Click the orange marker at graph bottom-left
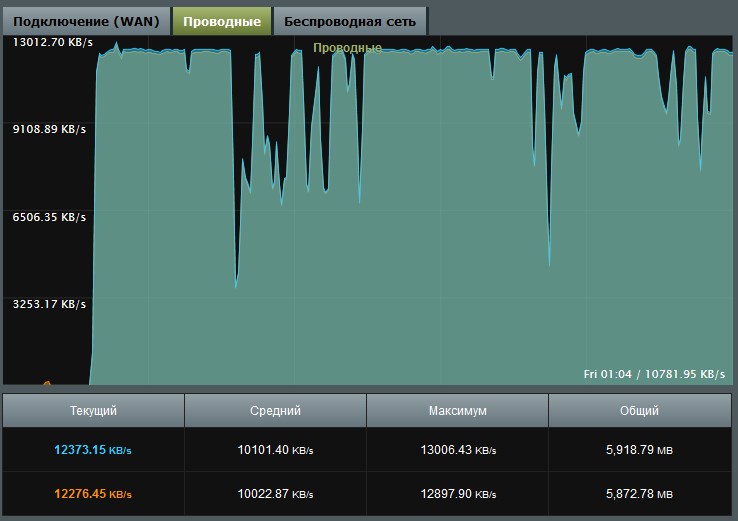This screenshot has width=738, height=521. click(46, 382)
